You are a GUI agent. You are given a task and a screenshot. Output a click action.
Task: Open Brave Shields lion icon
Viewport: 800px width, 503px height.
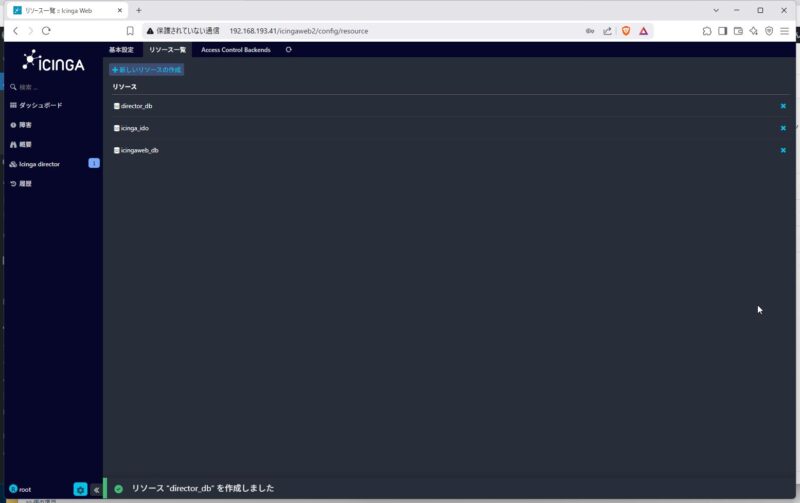click(626, 31)
